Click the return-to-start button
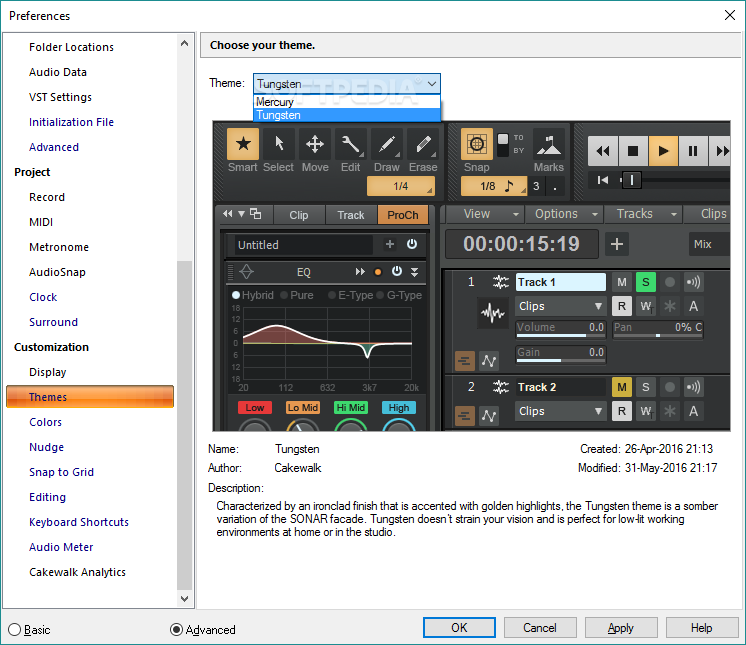This screenshot has width=746, height=645. click(x=603, y=180)
